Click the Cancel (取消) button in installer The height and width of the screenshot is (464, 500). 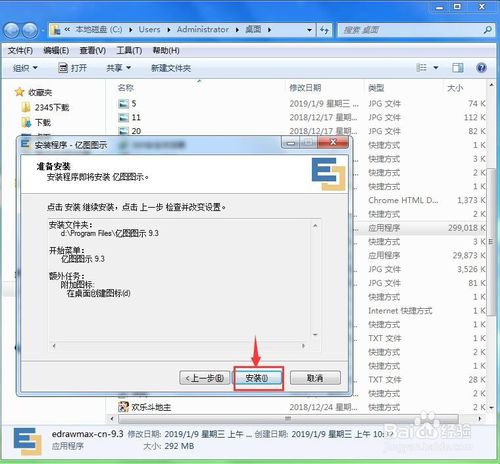click(315, 378)
